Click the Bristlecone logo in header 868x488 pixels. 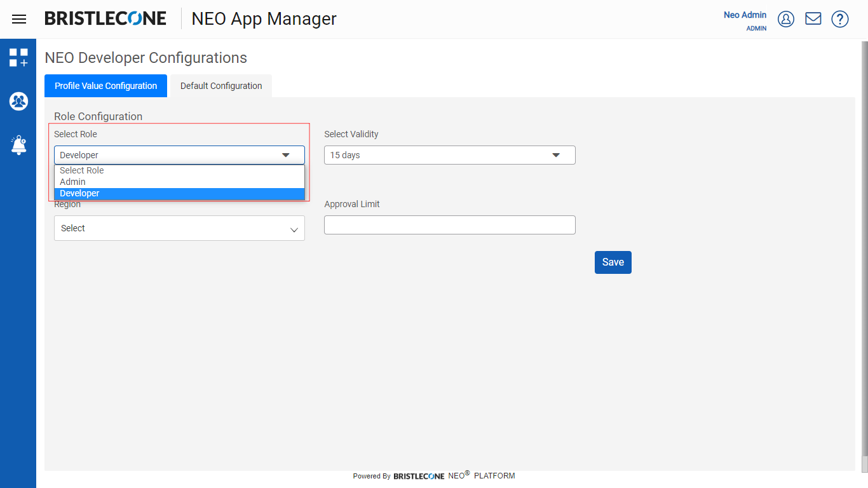tap(105, 18)
